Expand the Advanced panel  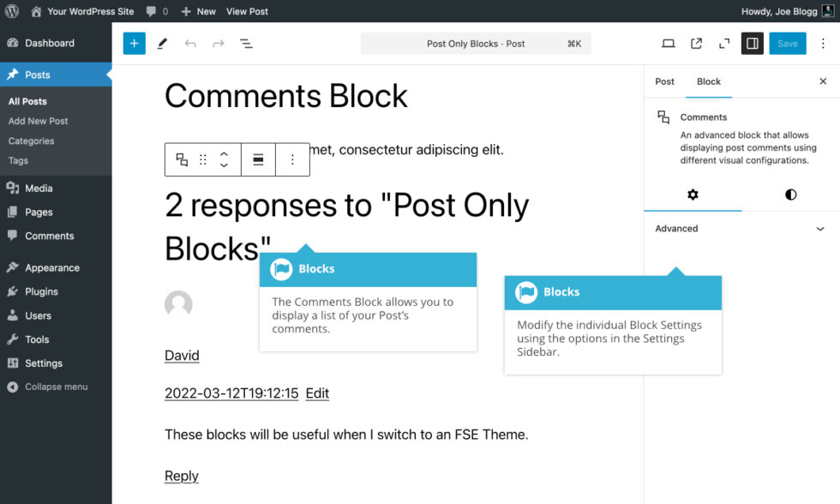pos(741,229)
